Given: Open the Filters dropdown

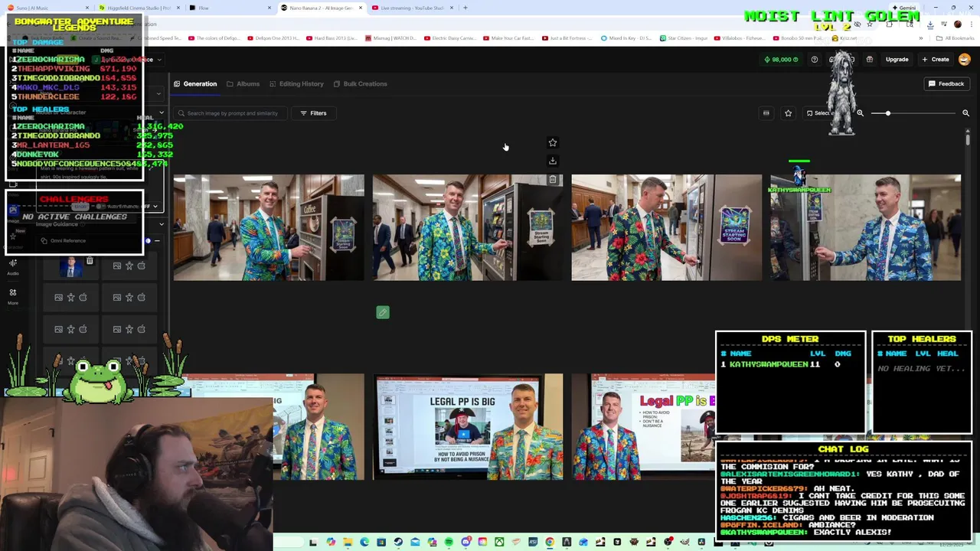Looking at the screenshot, I should pyautogui.click(x=313, y=113).
